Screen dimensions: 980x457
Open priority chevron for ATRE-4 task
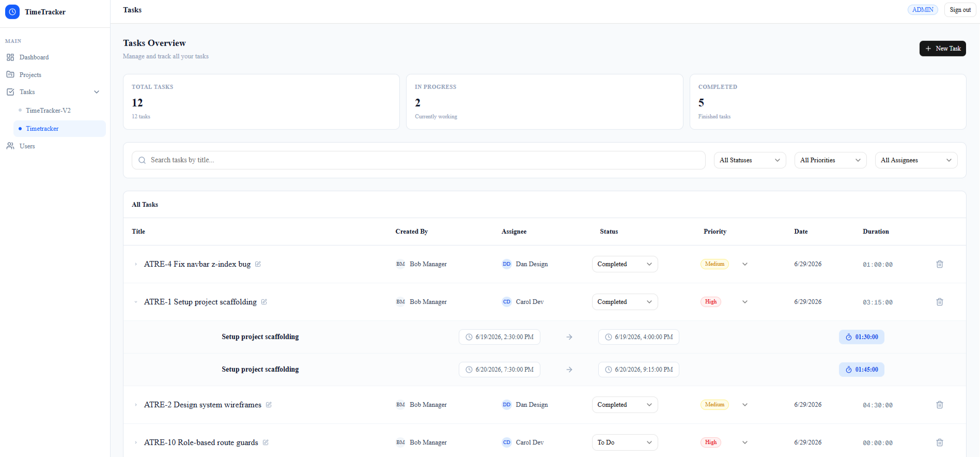[x=745, y=264]
